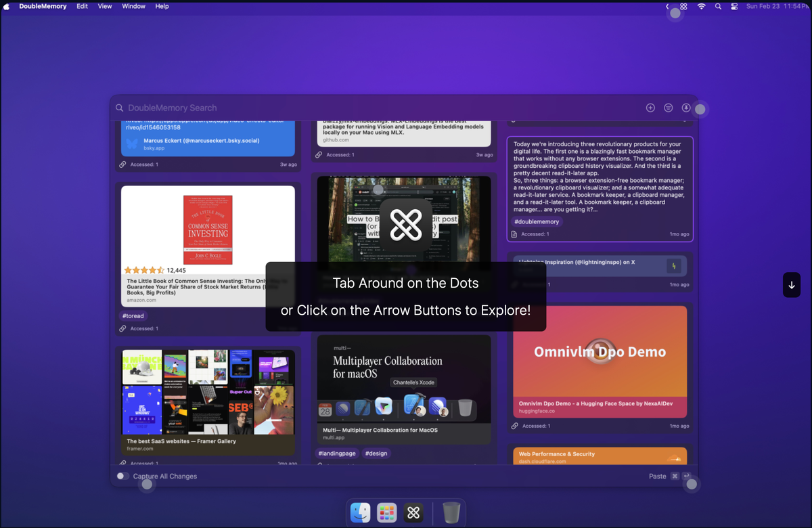Open Spotlight search in the menu bar
Viewport: 812px width, 528px height.
718,6
